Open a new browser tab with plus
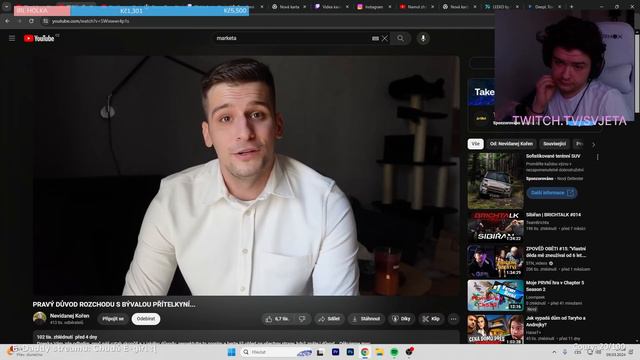Viewport: 640px width, 360px height. (571, 7)
